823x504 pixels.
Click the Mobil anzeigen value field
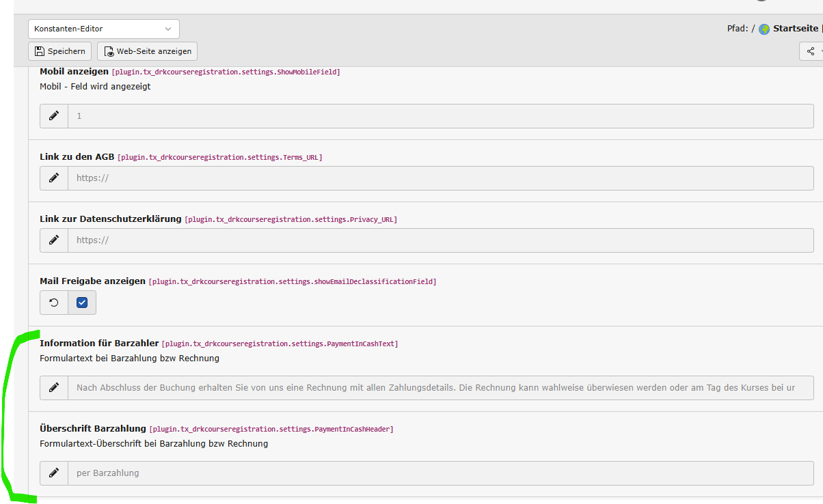[x=440, y=116]
